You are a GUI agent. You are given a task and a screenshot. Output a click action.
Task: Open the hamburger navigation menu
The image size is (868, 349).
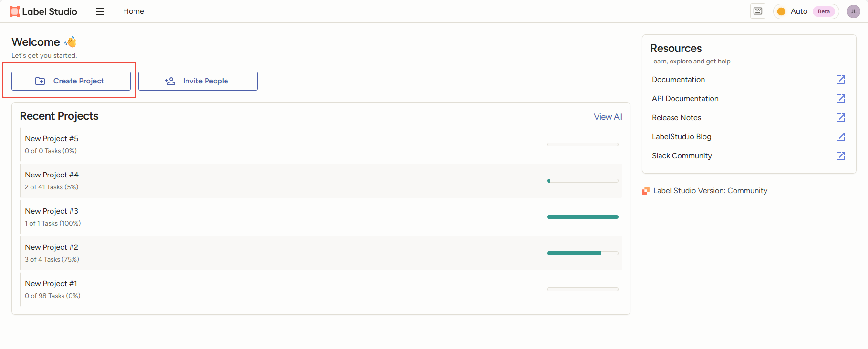pyautogui.click(x=100, y=11)
